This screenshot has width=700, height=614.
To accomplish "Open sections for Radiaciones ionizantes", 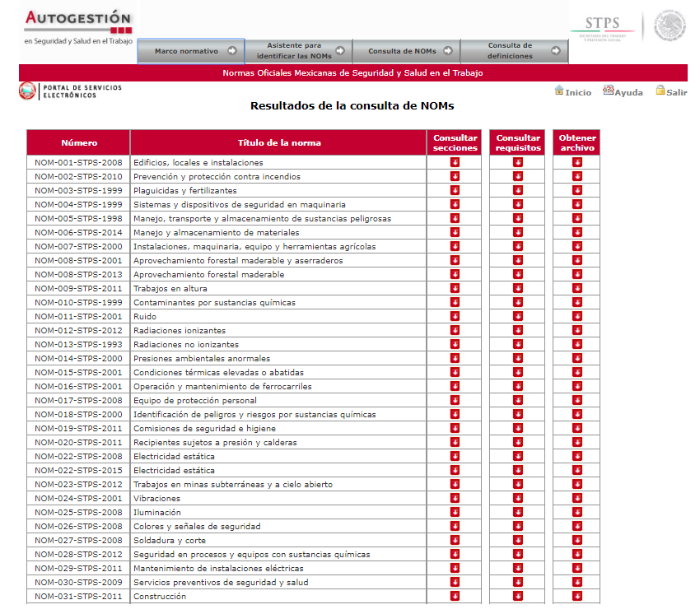I will (455, 330).
